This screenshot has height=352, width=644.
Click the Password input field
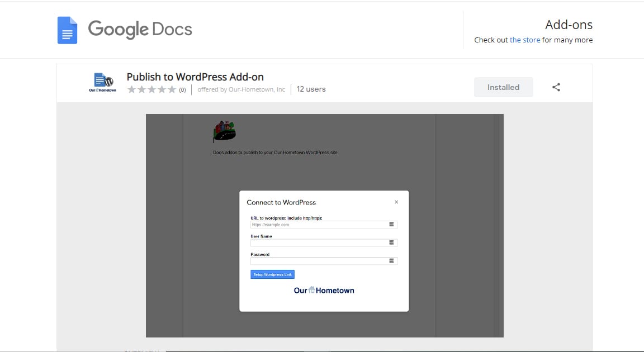324,260
